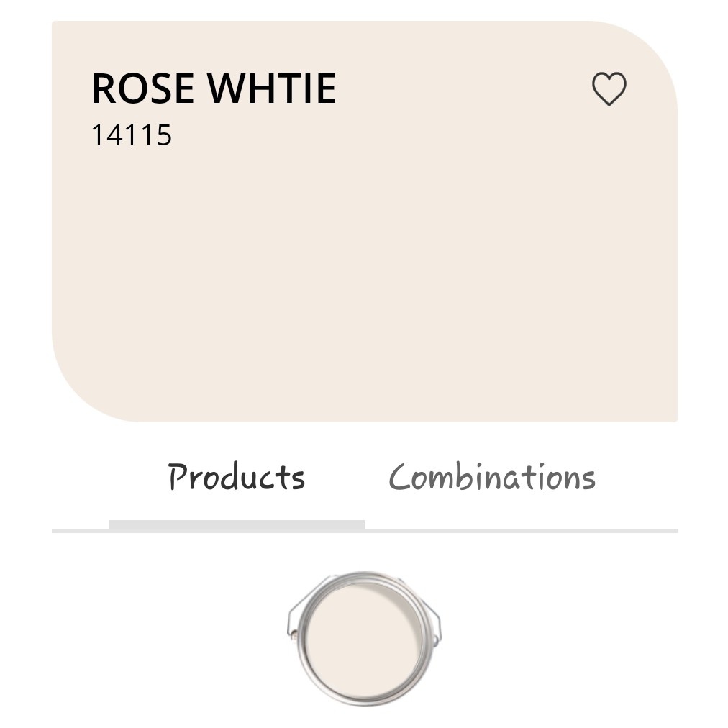Show products available in Rose White

237,477
